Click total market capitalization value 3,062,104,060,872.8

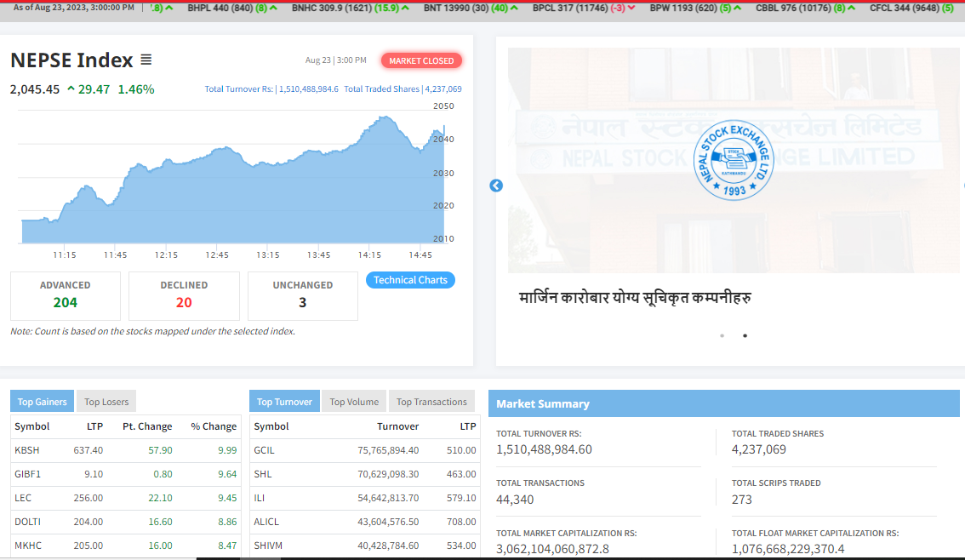552,549
